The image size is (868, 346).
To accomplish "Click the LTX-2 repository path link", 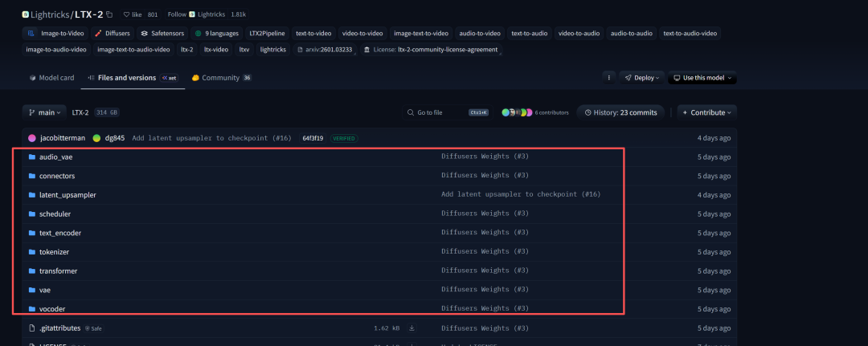I will pyautogui.click(x=80, y=112).
